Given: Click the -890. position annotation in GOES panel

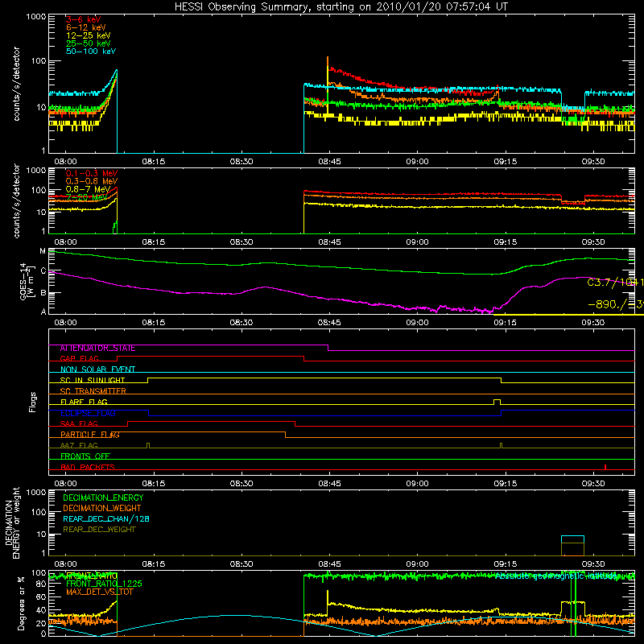Looking at the screenshot, I should pos(615,305).
